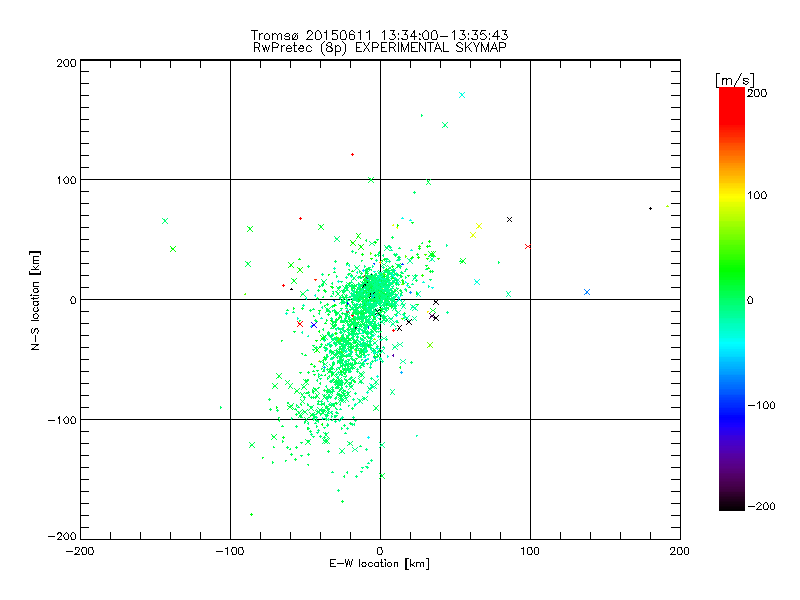Click the title text 'Tromsø 20150611 13:34:00-13:35:43'
The height and width of the screenshot is (600, 800).
pyautogui.click(x=379, y=35)
